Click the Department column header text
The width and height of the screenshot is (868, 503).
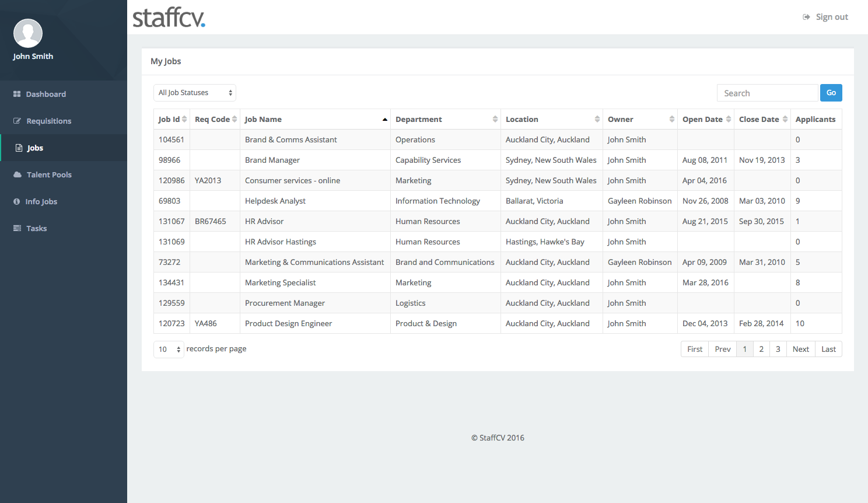pos(419,119)
